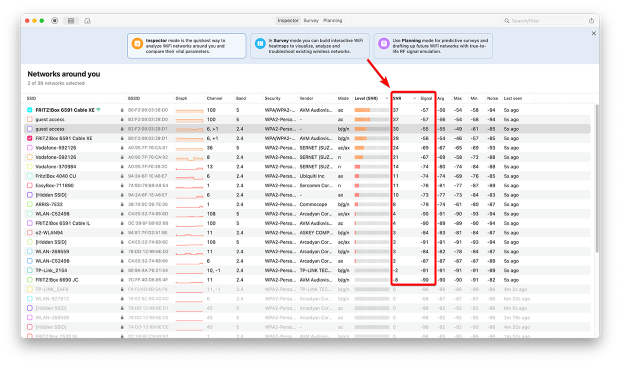Screen dimensions: 620x365
Task: Check the FritzBox 4040 CU checkbox
Action: point(30,176)
